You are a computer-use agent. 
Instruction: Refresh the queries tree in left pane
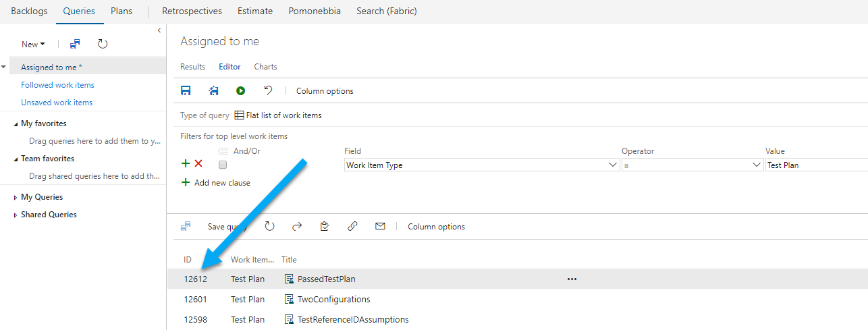103,44
